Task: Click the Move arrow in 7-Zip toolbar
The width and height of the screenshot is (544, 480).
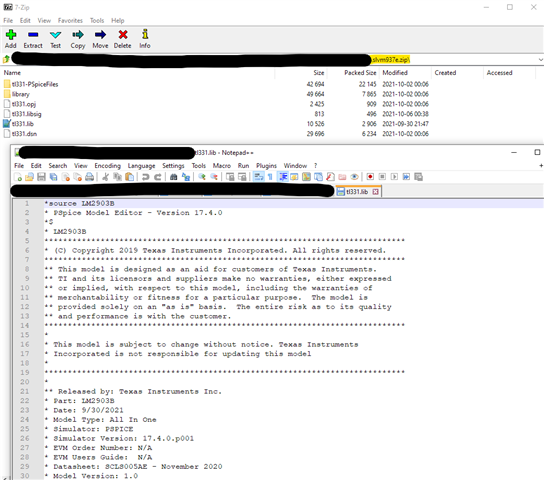Action: click(x=100, y=39)
